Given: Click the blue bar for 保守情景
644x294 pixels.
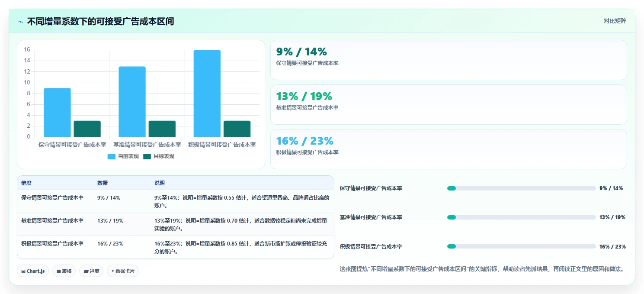Looking at the screenshot, I should [57, 113].
